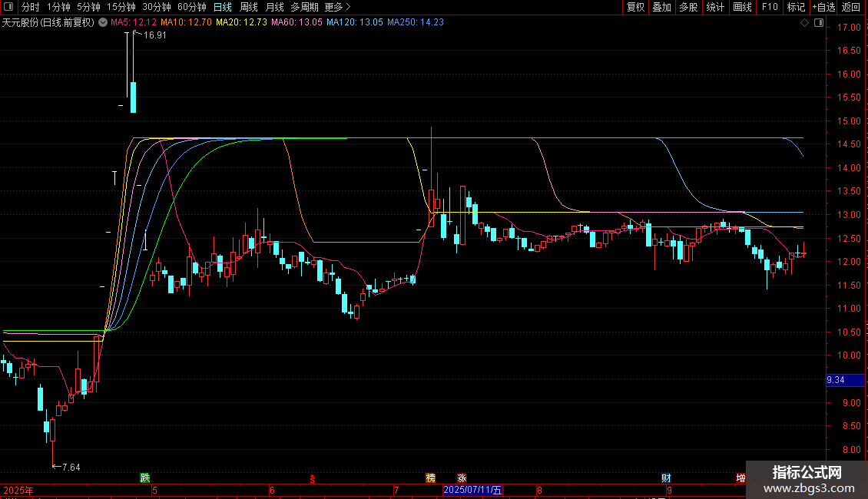Click the 榜 event marker

pyautogui.click(x=431, y=478)
